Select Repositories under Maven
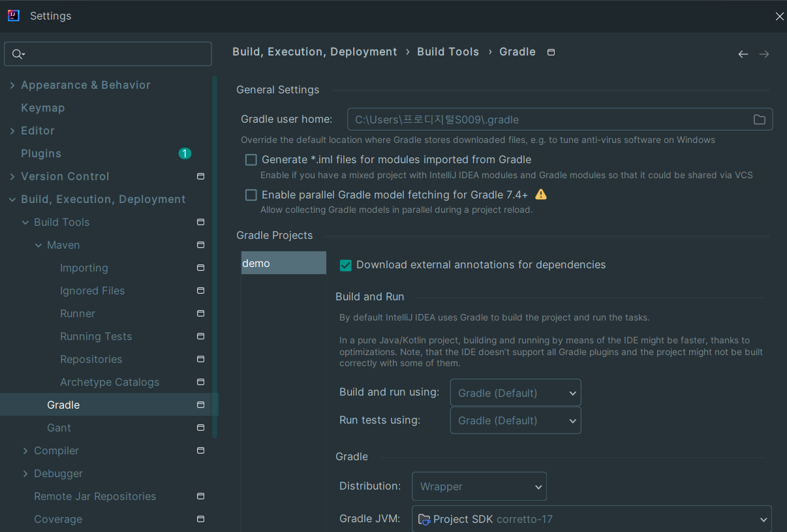 click(x=91, y=359)
